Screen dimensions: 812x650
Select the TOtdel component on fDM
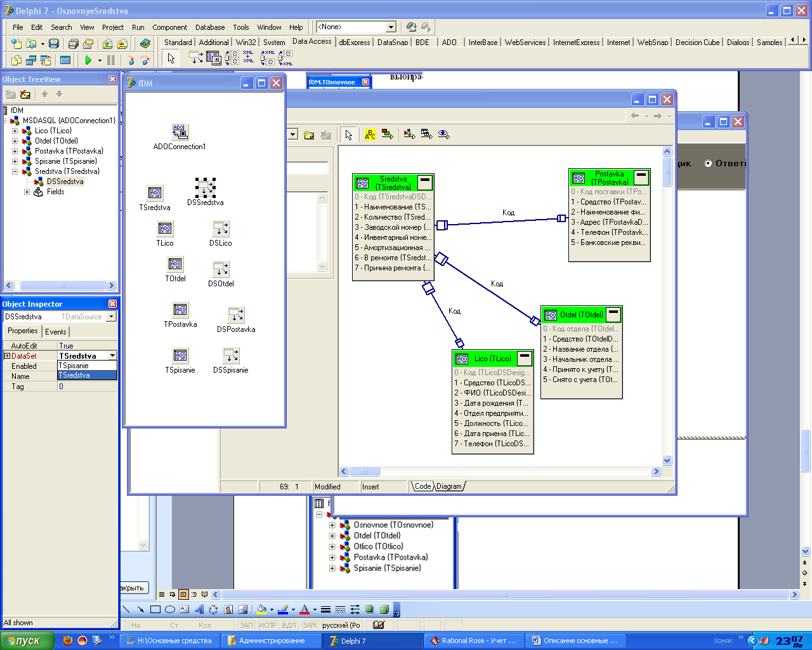175,264
